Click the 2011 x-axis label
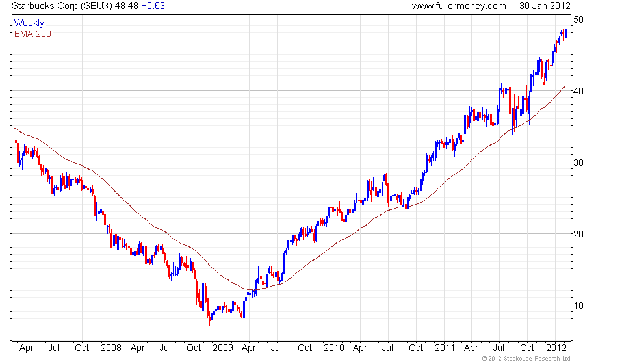 click(445, 348)
